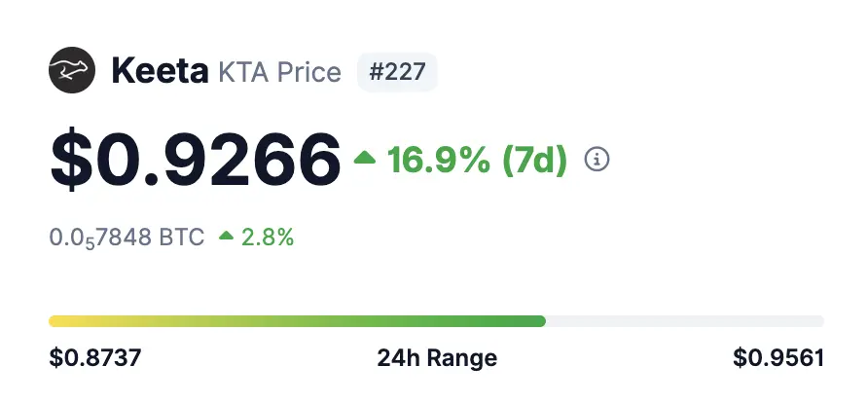868x403 pixels.
Task: Click the filled green range bar
Action: [297, 321]
